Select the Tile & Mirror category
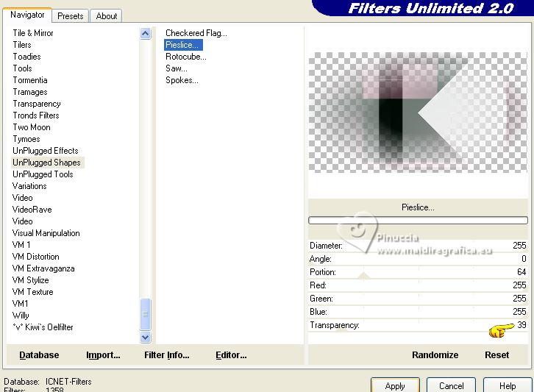 33,33
